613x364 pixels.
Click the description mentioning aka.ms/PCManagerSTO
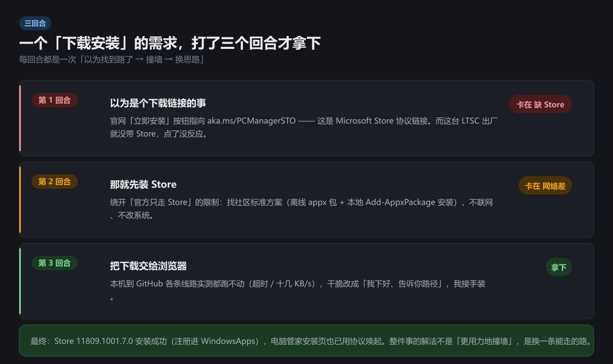[304, 127]
